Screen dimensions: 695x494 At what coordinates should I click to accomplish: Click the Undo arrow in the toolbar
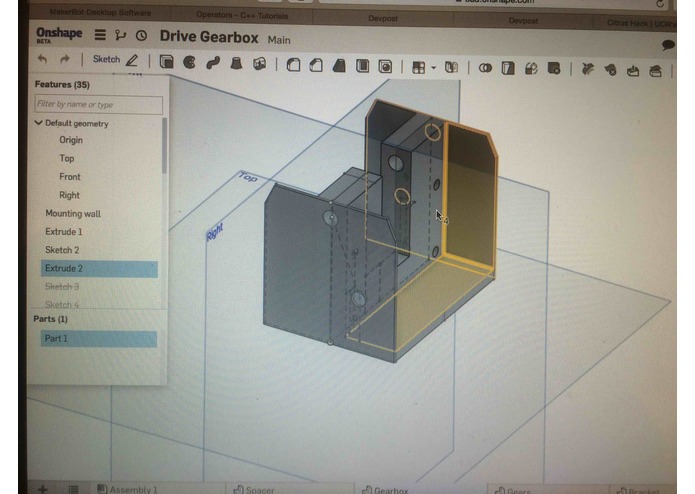(43, 59)
